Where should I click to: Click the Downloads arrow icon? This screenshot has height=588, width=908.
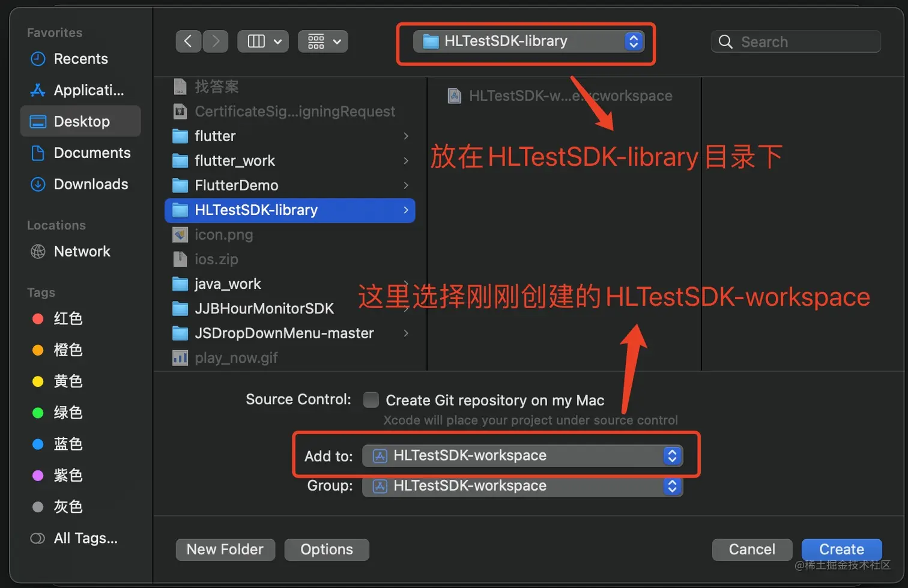point(38,184)
